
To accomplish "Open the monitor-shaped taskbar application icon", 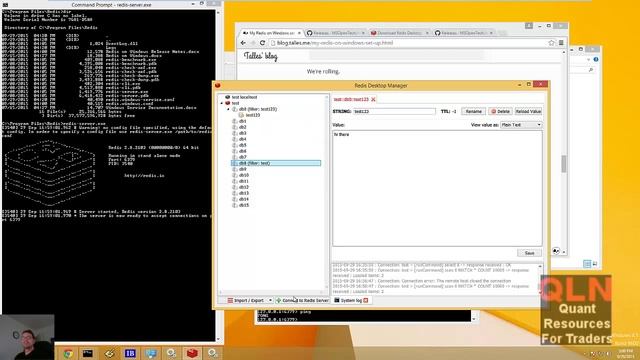I will tap(151, 353).
